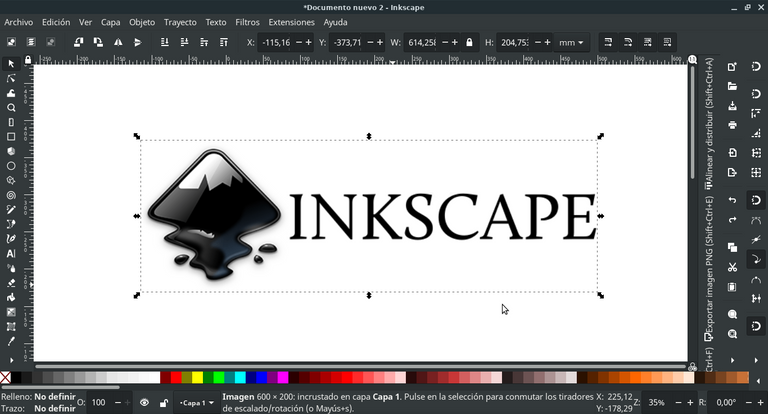This screenshot has width=768, height=414.
Task: Click the Cut scissors icon
Action: tap(732, 267)
